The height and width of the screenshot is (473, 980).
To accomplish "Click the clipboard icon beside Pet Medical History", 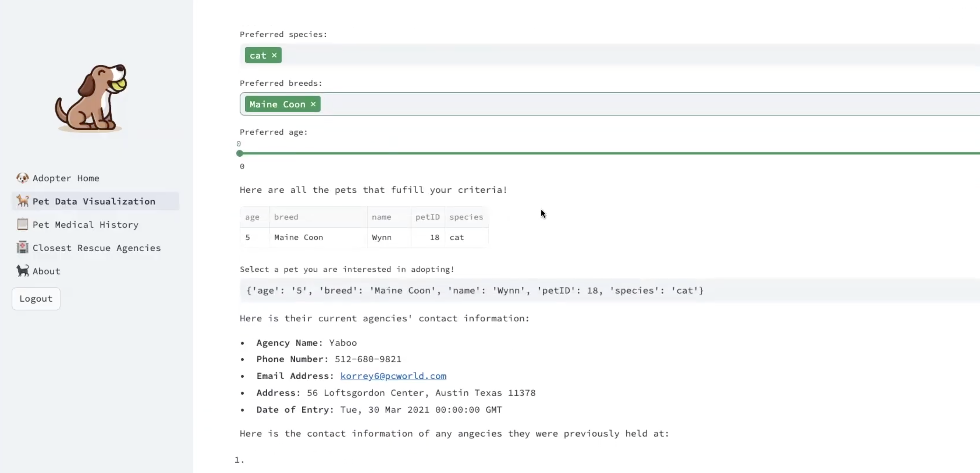I will [23, 224].
